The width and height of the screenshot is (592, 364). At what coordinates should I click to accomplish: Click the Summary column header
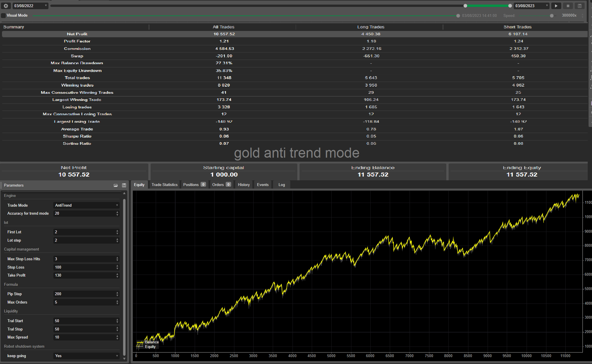(13, 27)
